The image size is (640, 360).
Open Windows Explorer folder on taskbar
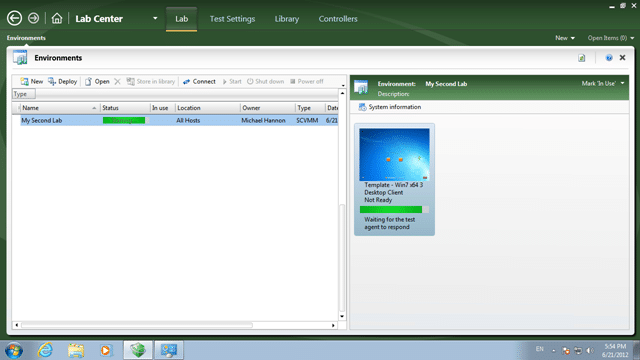click(76, 350)
